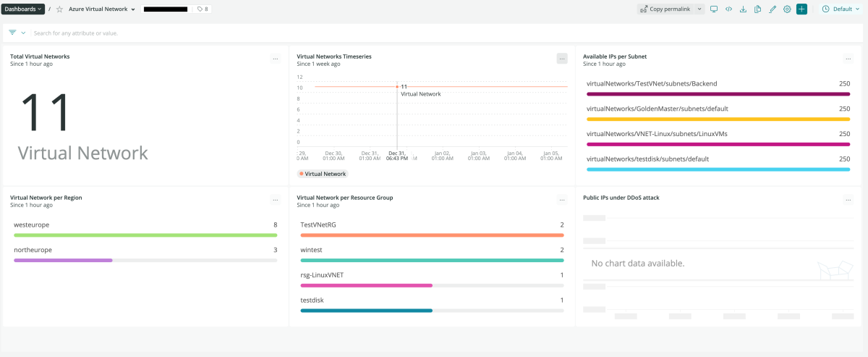Click the Virtual Network per Resource Group title
The width and height of the screenshot is (868, 357).
345,197
